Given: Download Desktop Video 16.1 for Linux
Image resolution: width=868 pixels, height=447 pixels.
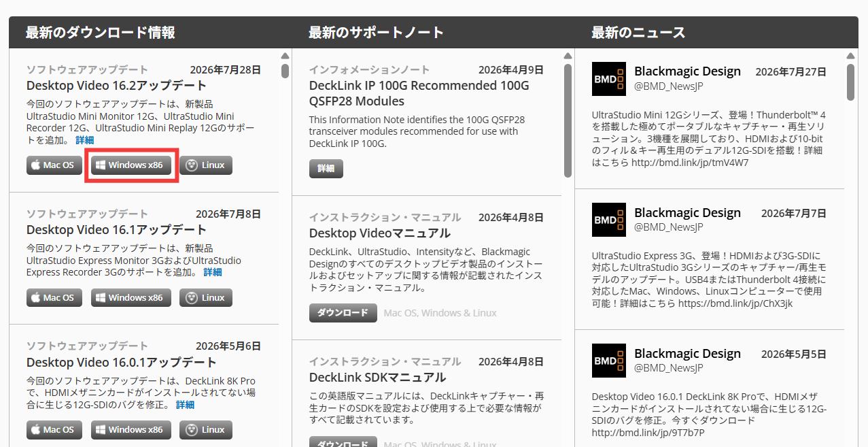Looking at the screenshot, I should pos(206,298).
